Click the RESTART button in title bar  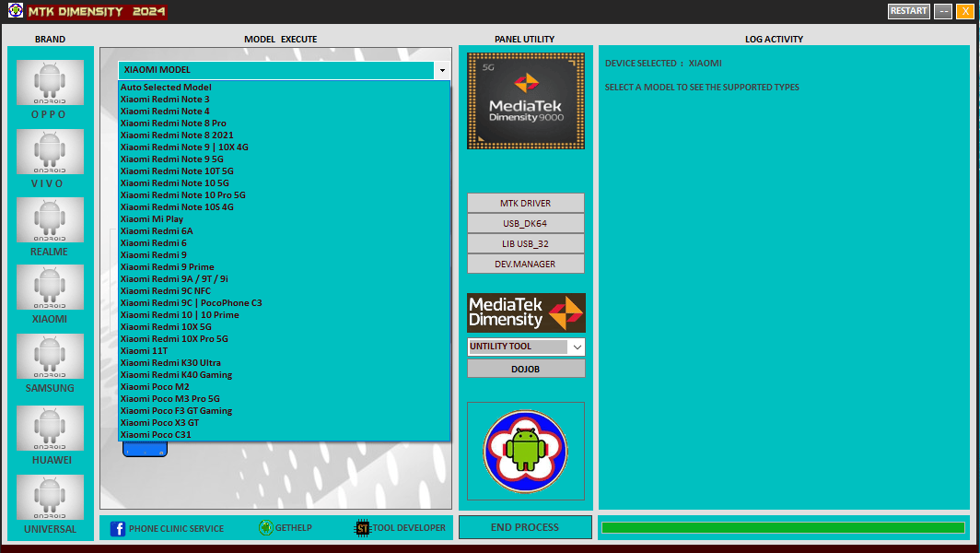click(909, 11)
